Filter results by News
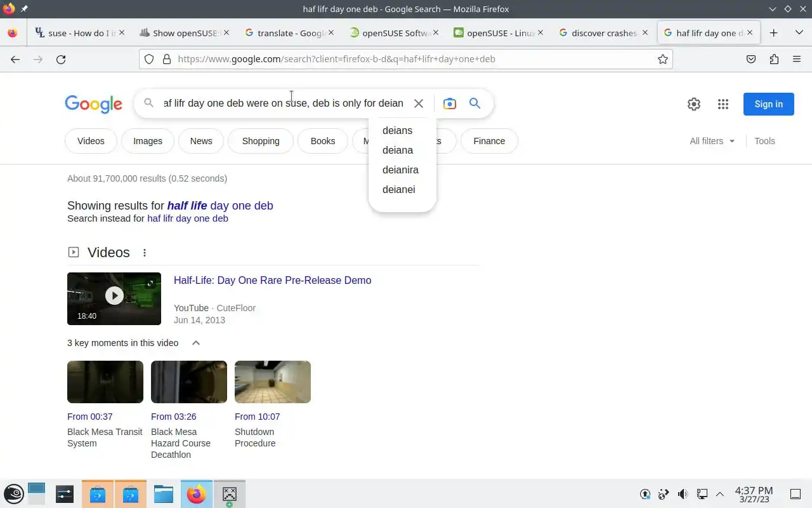This screenshot has height=508, width=812. pos(201,141)
